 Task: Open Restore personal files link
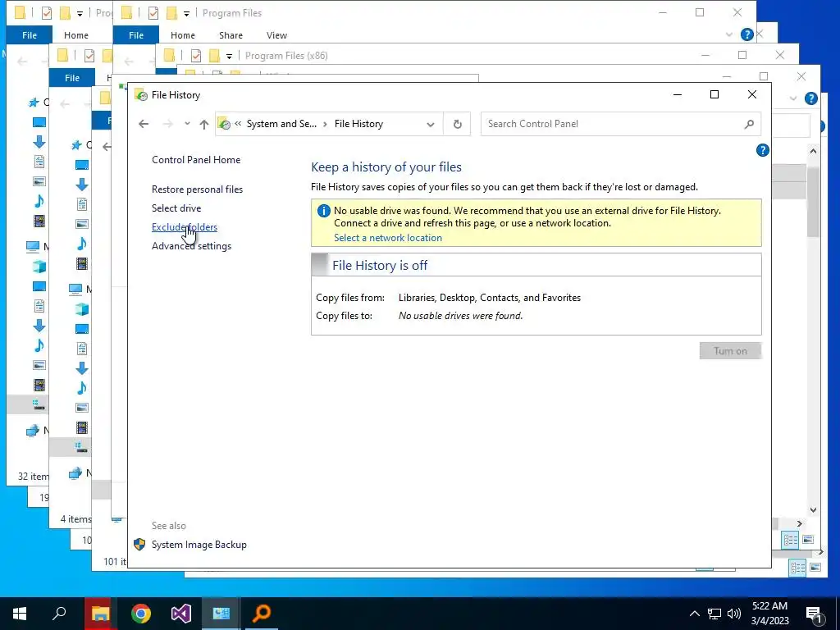(197, 189)
